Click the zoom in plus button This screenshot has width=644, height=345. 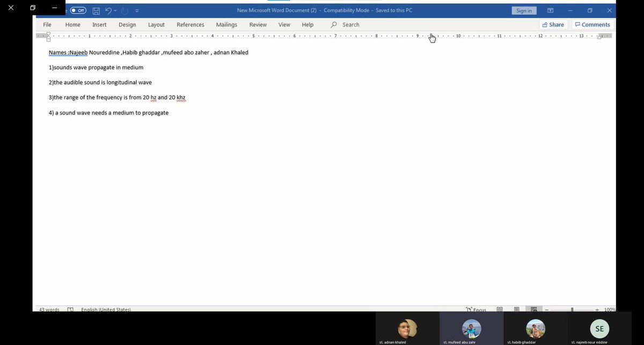coord(597,310)
